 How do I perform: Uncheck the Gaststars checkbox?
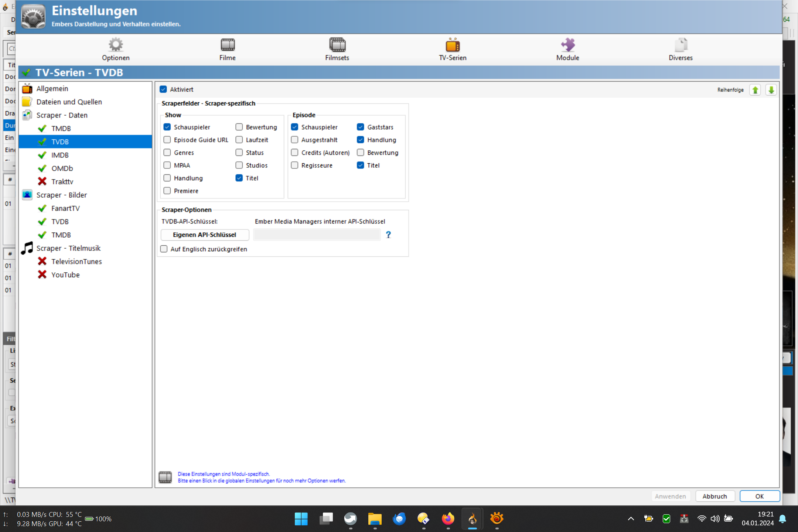click(361, 127)
